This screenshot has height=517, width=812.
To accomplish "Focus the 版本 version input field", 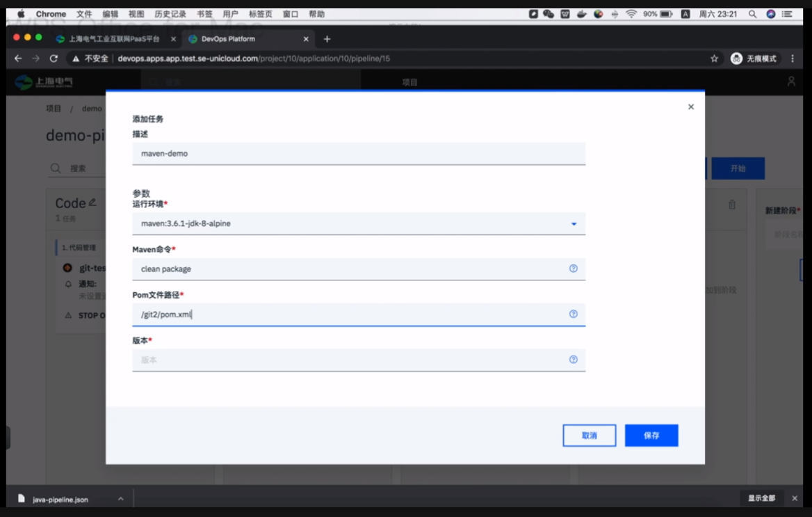I will (348, 360).
